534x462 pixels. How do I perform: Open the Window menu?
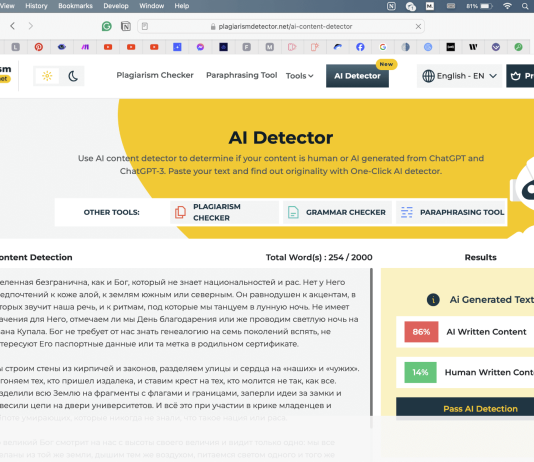pyautogui.click(x=152, y=6)
